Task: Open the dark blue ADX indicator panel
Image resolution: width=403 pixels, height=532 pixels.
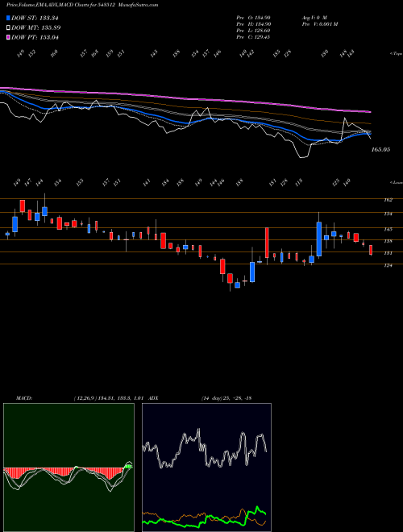Action: [x=206, y=468]
